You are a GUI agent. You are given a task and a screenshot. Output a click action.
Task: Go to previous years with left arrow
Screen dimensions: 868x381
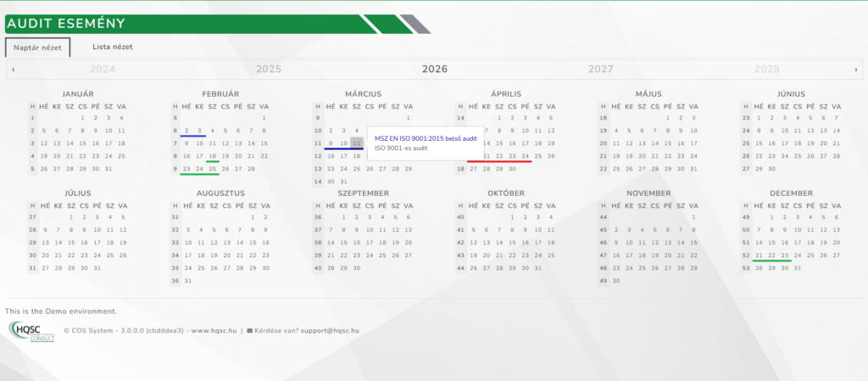pos(12,70)
